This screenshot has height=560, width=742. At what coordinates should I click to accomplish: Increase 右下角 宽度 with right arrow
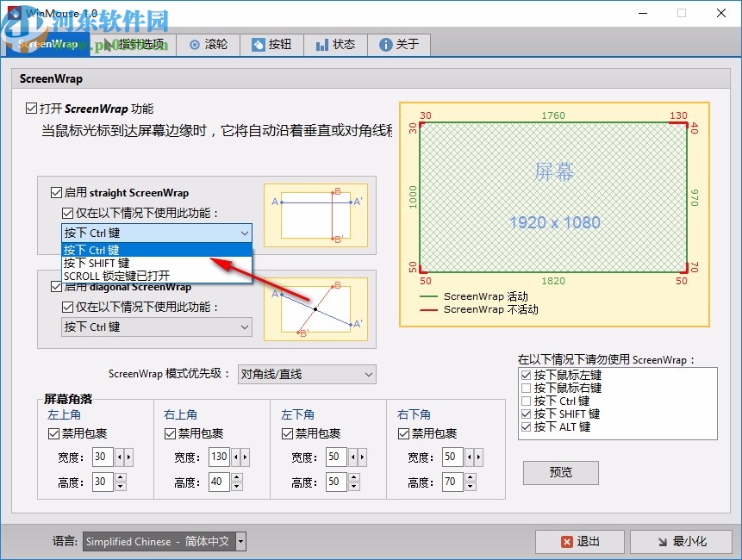click(x=479, y=457)
